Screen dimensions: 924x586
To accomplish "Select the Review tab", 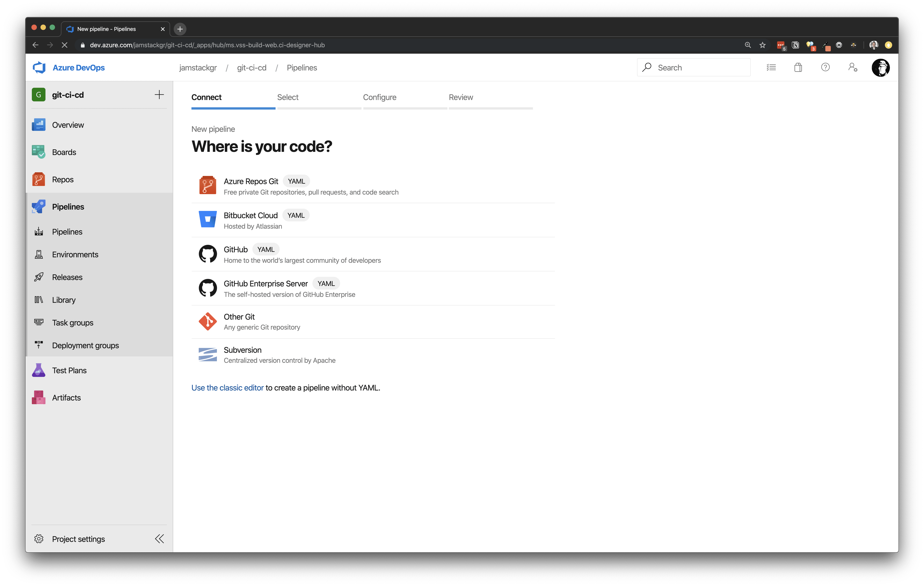I will pos(461,97).
